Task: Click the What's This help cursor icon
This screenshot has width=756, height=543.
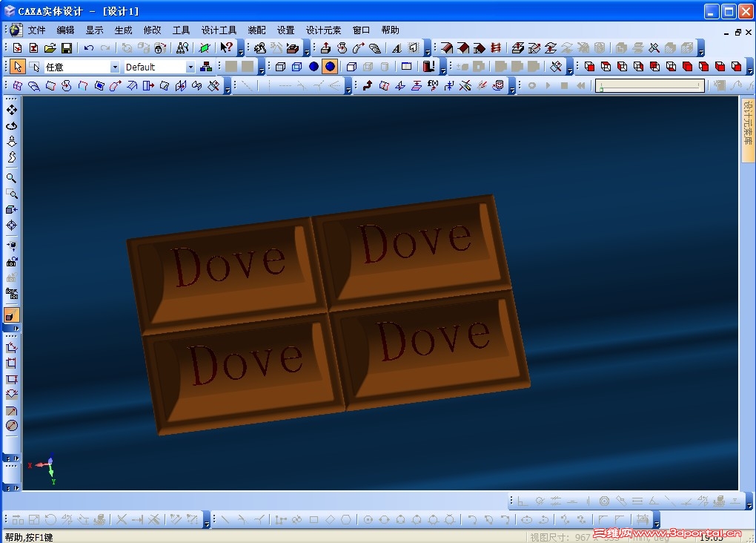Action: 226,47
